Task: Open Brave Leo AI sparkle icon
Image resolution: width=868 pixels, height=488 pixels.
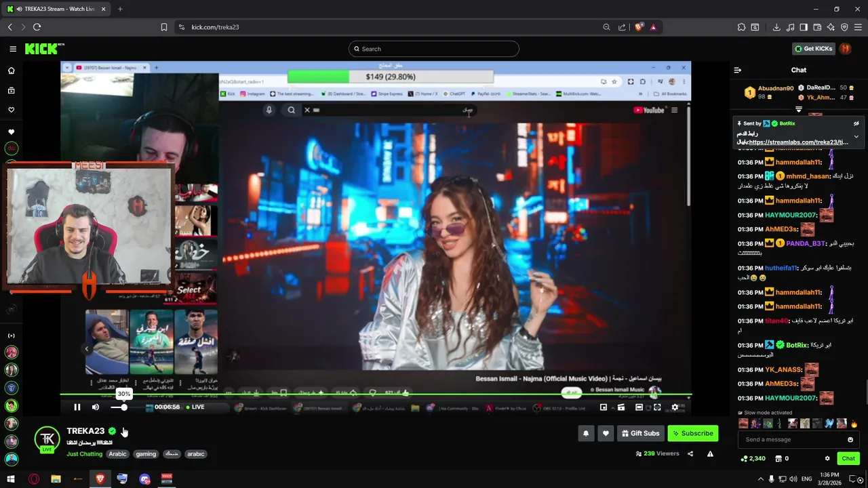Action: [x=831, y=27]
